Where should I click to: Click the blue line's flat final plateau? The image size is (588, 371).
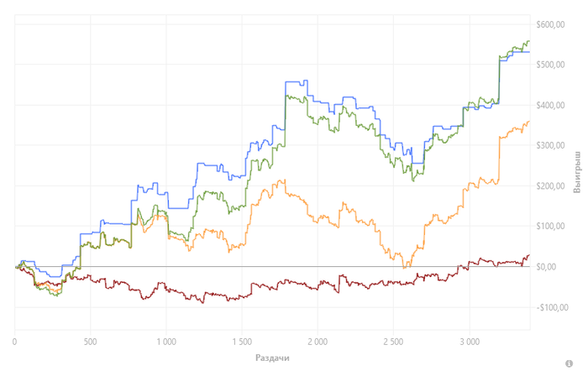pos(517,52)
